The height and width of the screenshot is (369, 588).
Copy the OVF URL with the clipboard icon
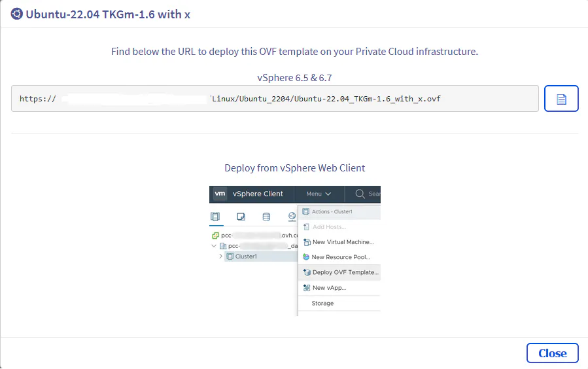(561, 99)
